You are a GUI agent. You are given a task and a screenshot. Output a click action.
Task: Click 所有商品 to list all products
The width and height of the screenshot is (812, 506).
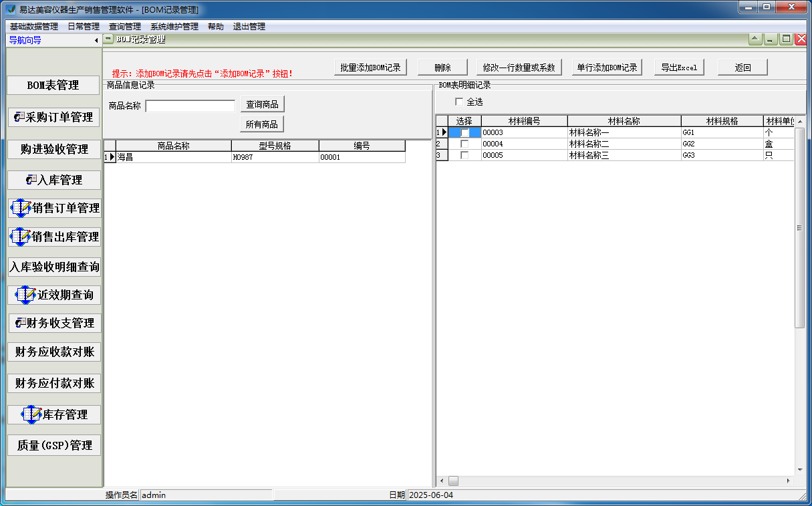(x=261, y=124)
